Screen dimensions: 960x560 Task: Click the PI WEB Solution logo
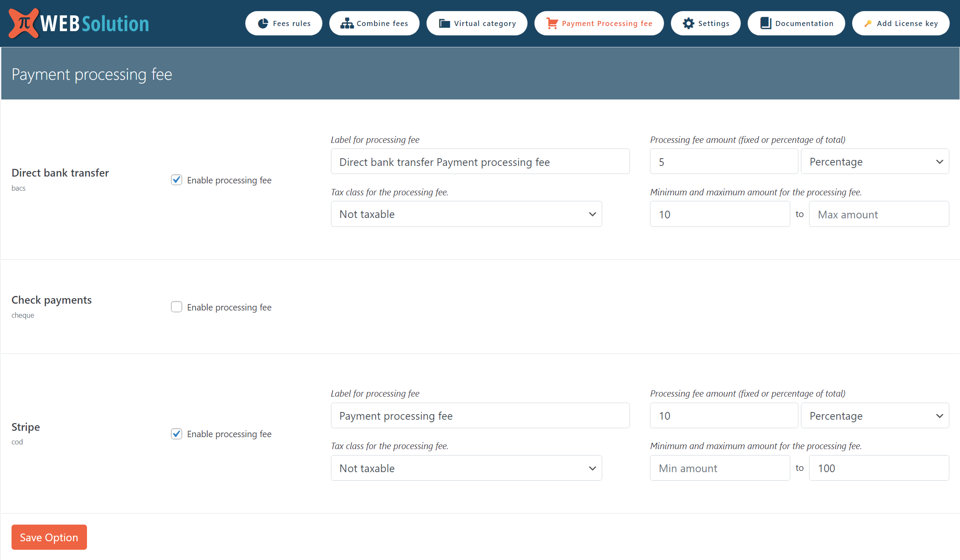pos(79,23)
